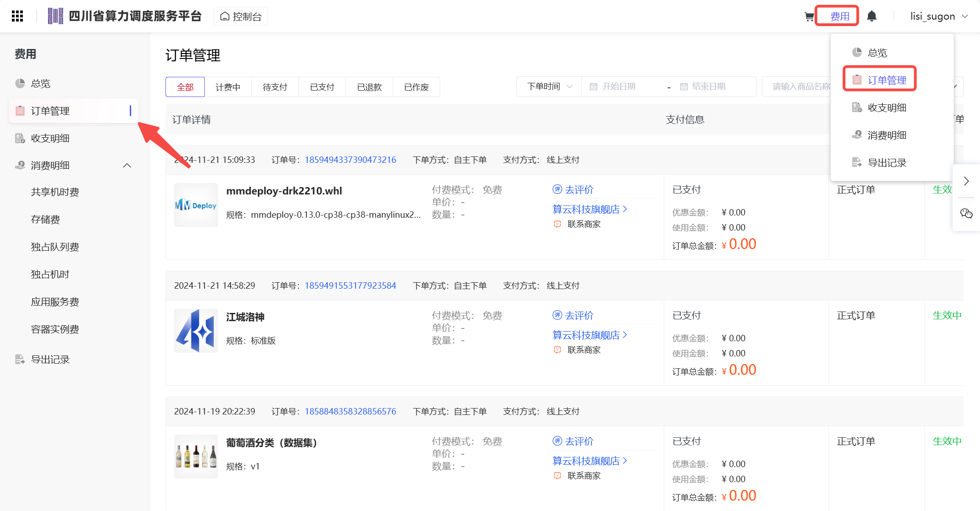980x511 pixels.
Task: Click the 总览 icon in dropdown menu
Action: pyautogui.click(x=857, y=52)
